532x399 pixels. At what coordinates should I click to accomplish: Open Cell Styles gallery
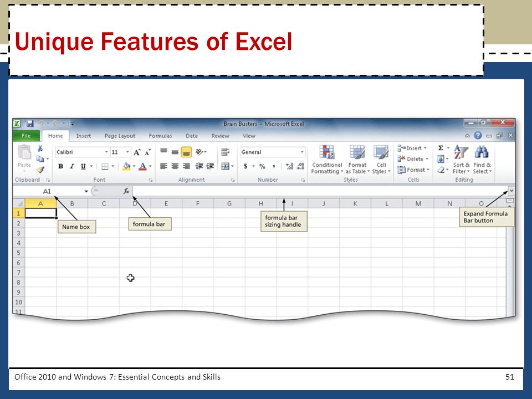(x=381, y=160)
